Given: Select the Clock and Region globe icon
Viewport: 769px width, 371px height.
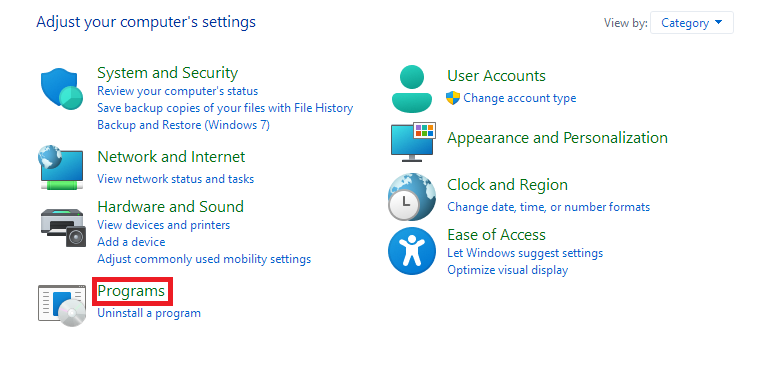Looking at the screenshot, I should point(411,196).
